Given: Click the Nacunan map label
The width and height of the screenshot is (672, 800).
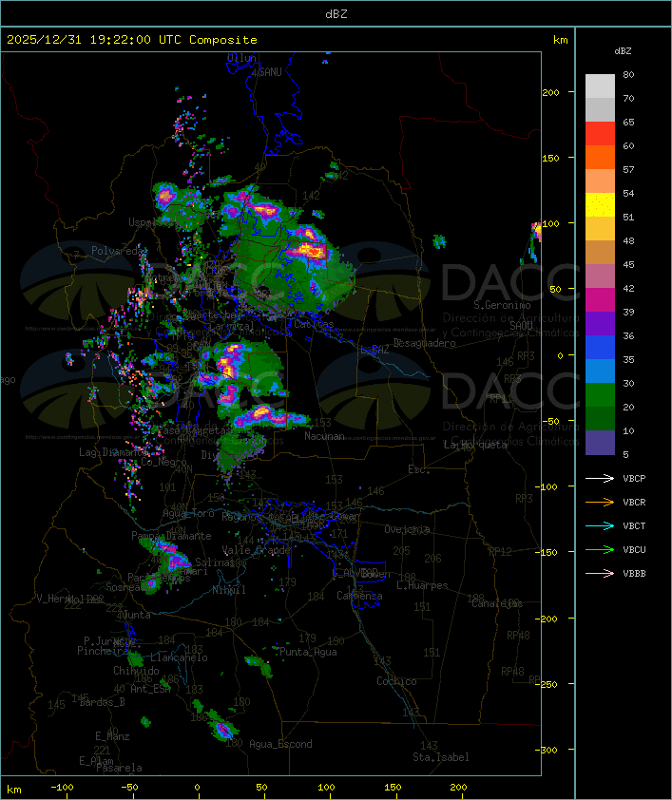Looking at the screenshot, I should [x=324, y=436].
